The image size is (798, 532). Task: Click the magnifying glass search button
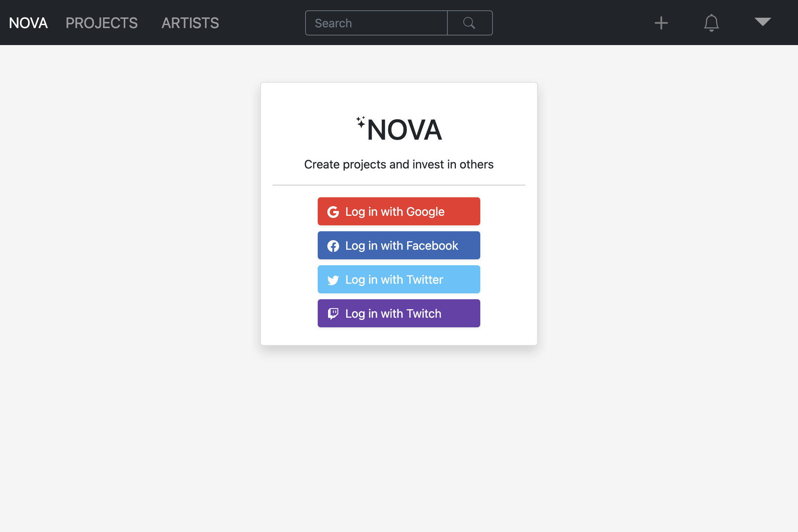tap(470, 23)
